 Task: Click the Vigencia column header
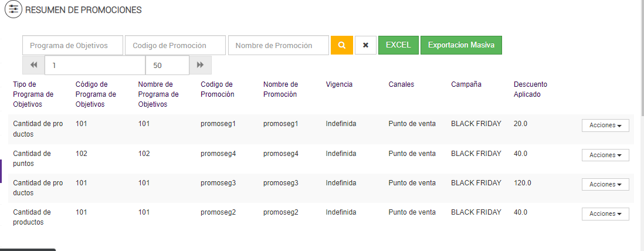tap(339, 84)
